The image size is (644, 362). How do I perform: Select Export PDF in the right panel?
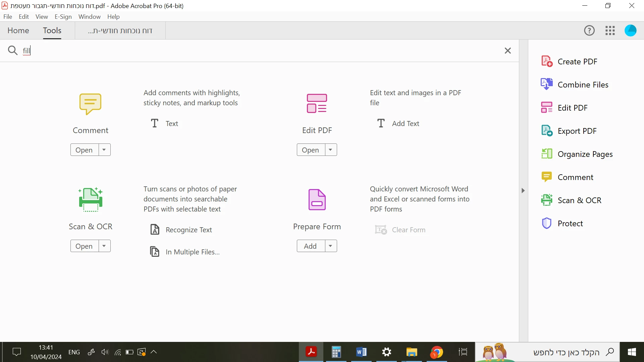(x=577, y=131)
